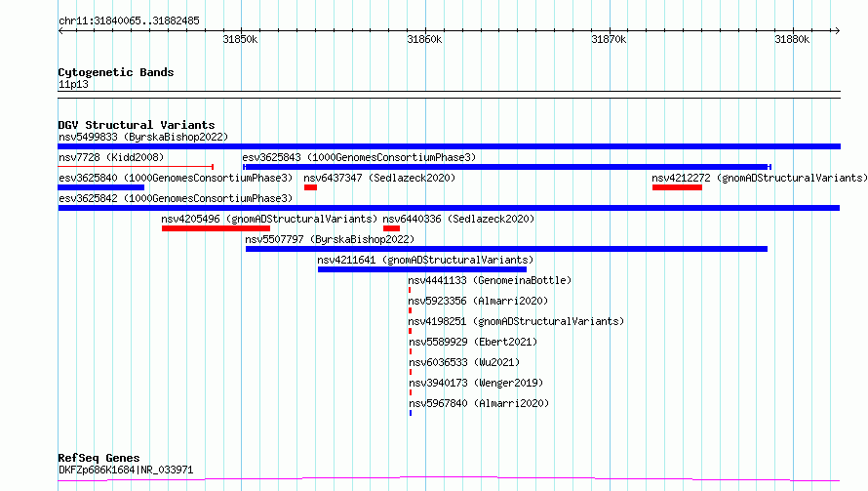868x491 pixels.
Task: Select the blue nsv5507797 variant bar
Action: pos(506,249)
